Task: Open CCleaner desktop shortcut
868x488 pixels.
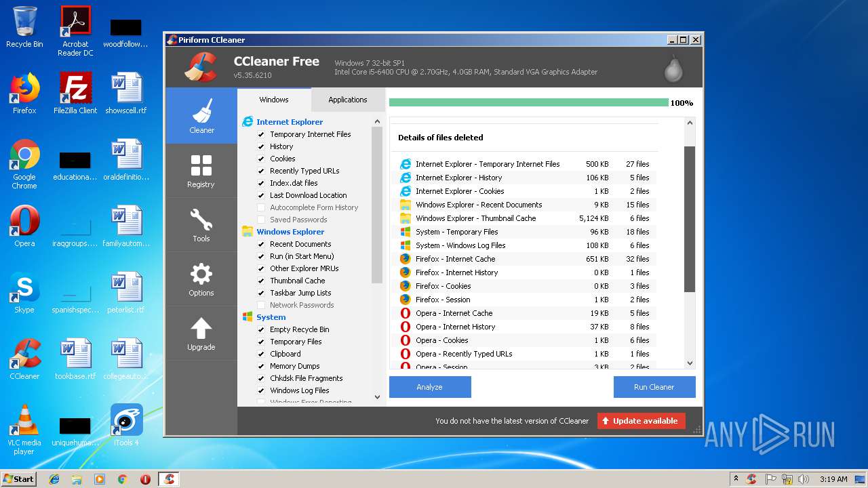Action: click(24, 359)
